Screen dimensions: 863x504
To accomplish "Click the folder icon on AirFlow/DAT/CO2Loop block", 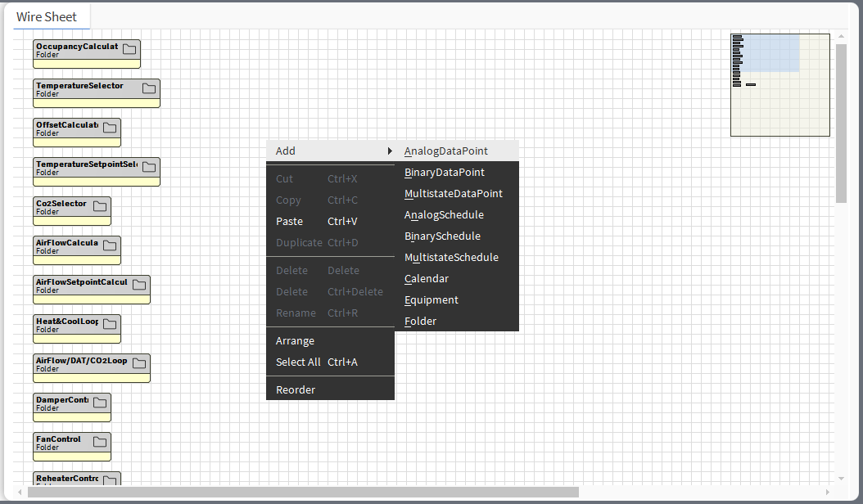I will tap(139, 362).
